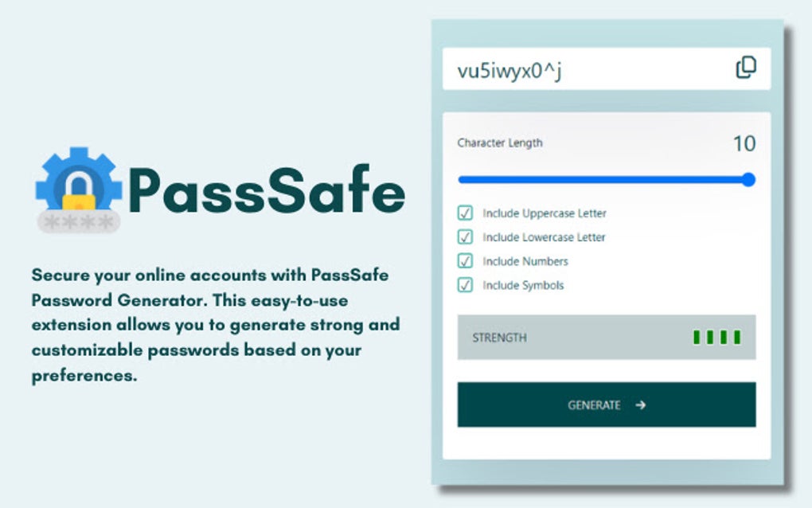The image size is (812, 508).
Task: Click the character length value 10
Action: pos(744,144)
